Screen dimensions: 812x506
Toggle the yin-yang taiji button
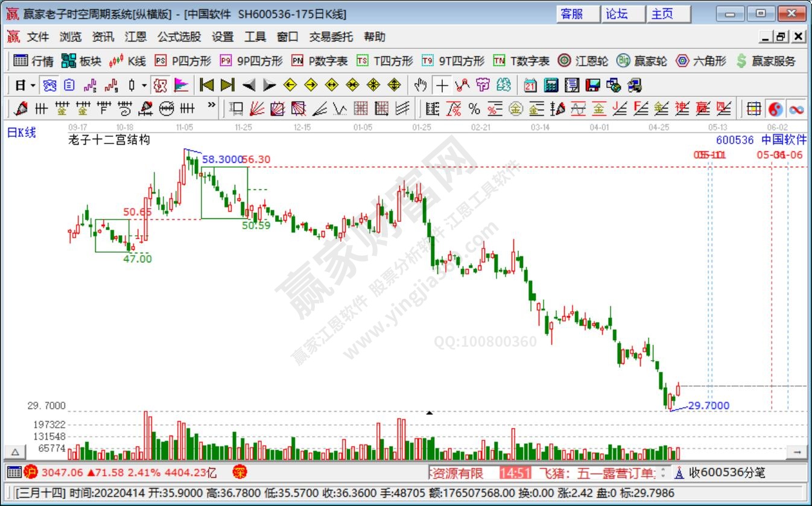[775, 109]
